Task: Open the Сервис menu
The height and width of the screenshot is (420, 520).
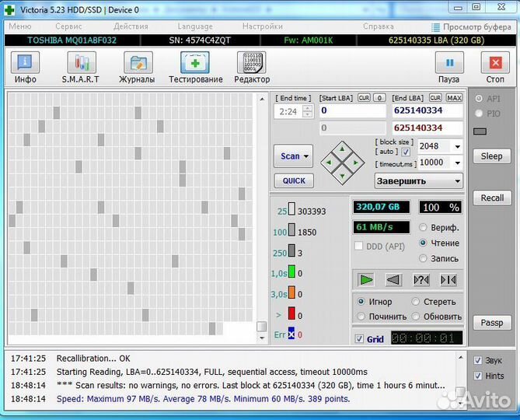Action: tap(68, 26)
